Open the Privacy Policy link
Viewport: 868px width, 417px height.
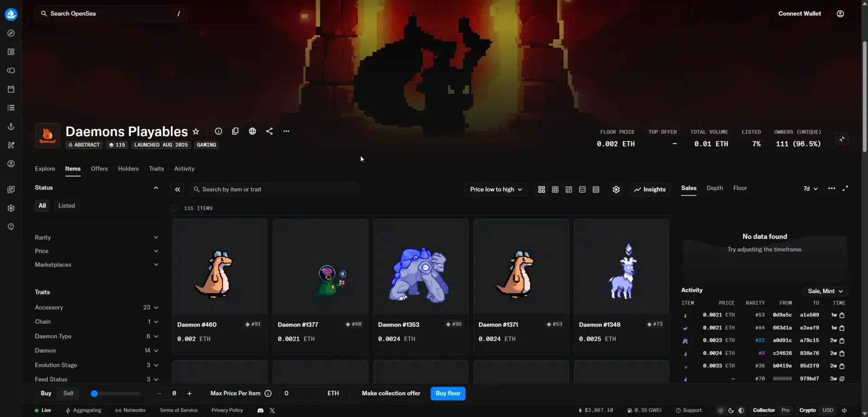226,410
